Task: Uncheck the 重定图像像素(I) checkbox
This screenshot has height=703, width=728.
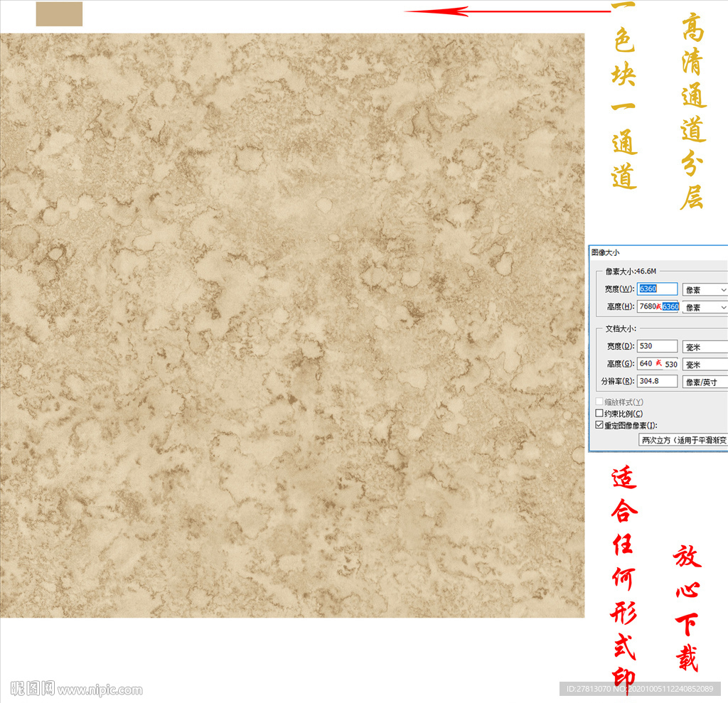Action: click(599, 425)
